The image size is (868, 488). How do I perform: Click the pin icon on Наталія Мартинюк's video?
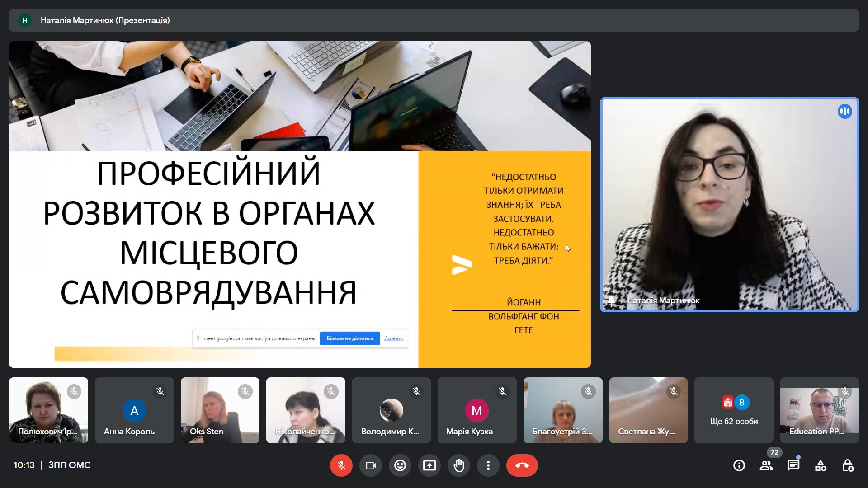(612, 300)
